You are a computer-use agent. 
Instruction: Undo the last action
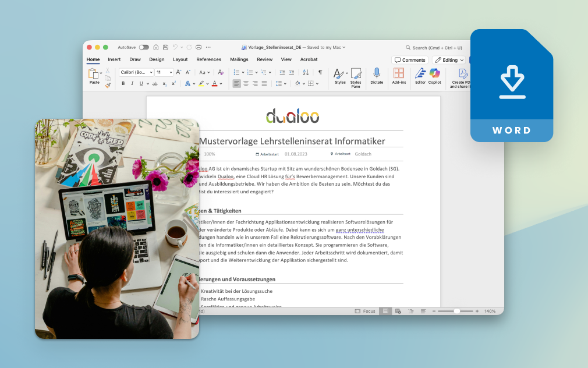pos(175,47)
